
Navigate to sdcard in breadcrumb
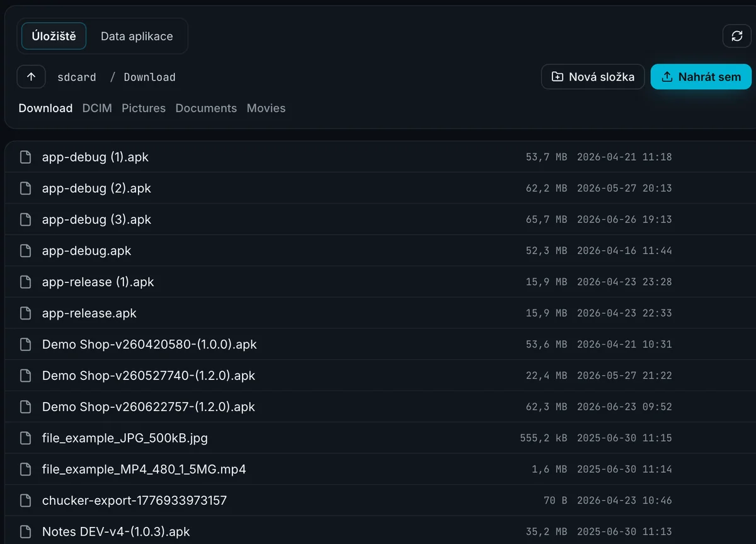[x=77, y=78]
